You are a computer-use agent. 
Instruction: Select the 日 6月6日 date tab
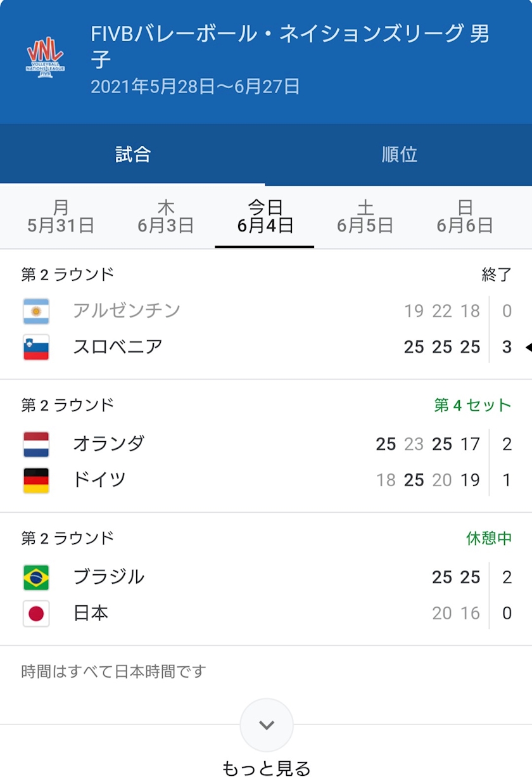click(465, 217)
